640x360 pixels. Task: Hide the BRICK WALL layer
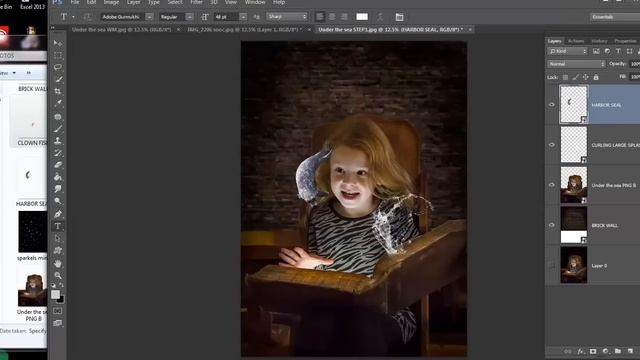(551, 225)
